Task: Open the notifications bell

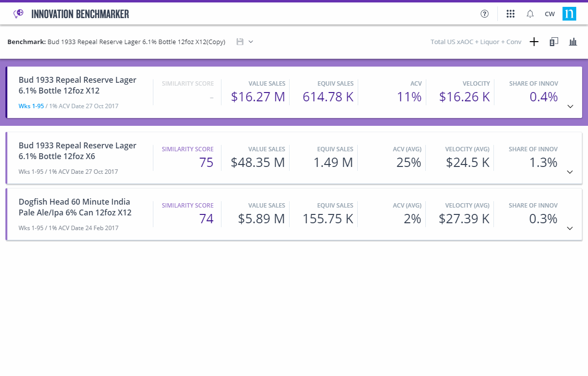Action: [530, 14]
